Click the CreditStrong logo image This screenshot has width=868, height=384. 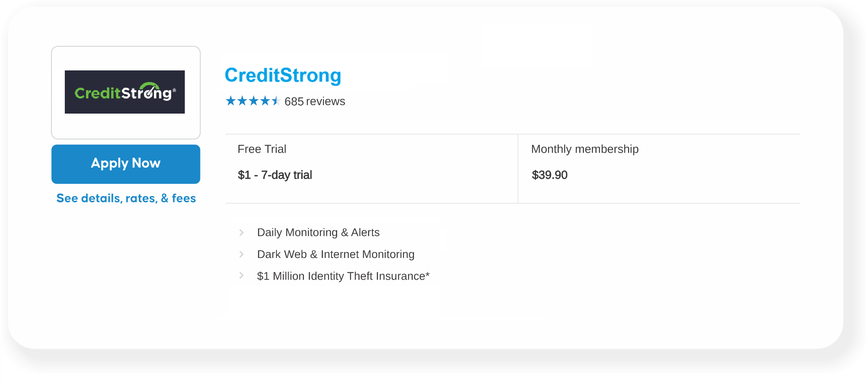click(125, 92)
